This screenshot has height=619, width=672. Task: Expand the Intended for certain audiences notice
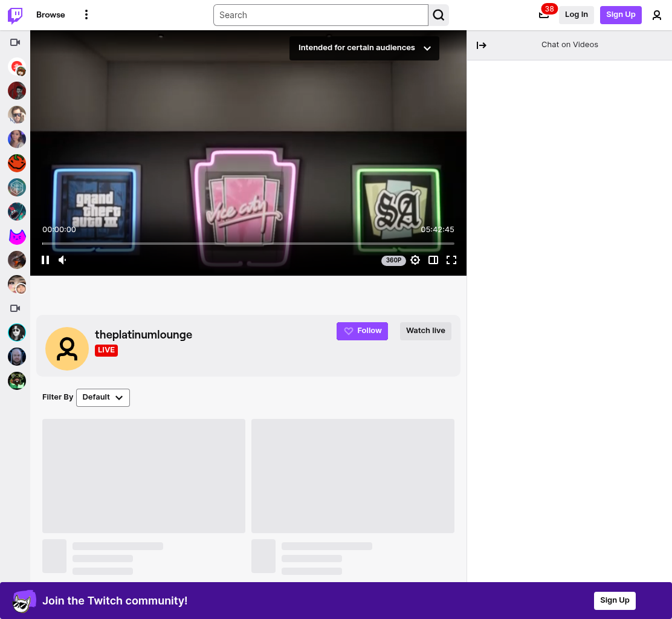(x=364, y=48)
